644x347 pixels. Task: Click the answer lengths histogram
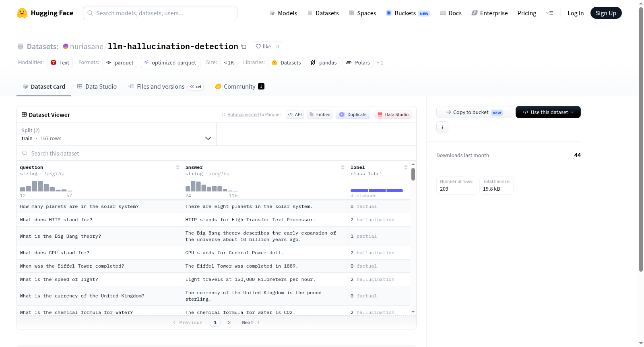click(212, 186)
